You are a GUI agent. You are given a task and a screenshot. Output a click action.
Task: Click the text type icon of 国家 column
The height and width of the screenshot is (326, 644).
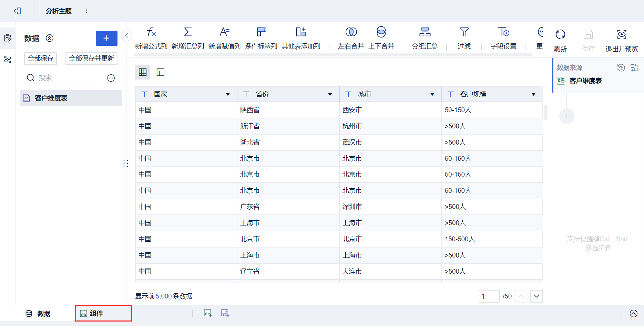pos(144,94)
